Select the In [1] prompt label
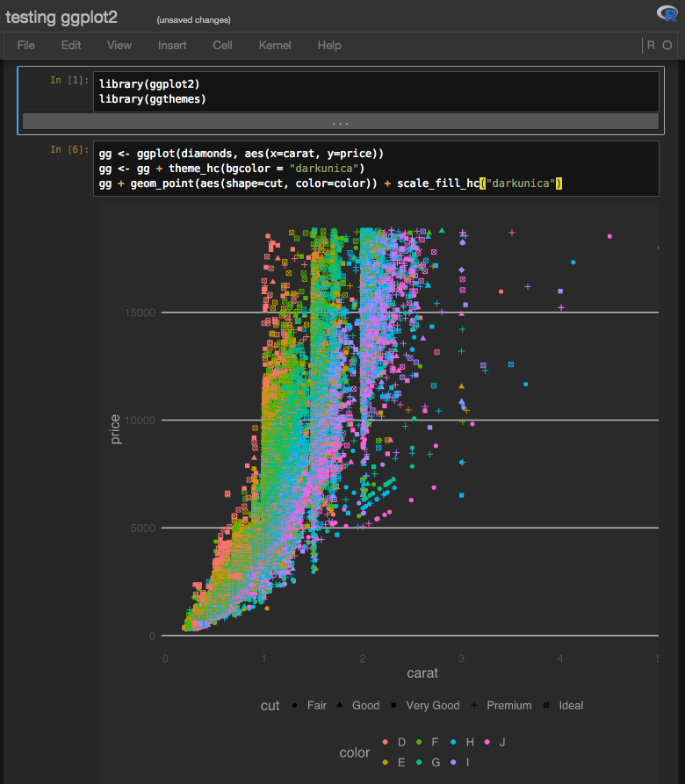Screen dimensions: 685x784 [x=69, y=80]
